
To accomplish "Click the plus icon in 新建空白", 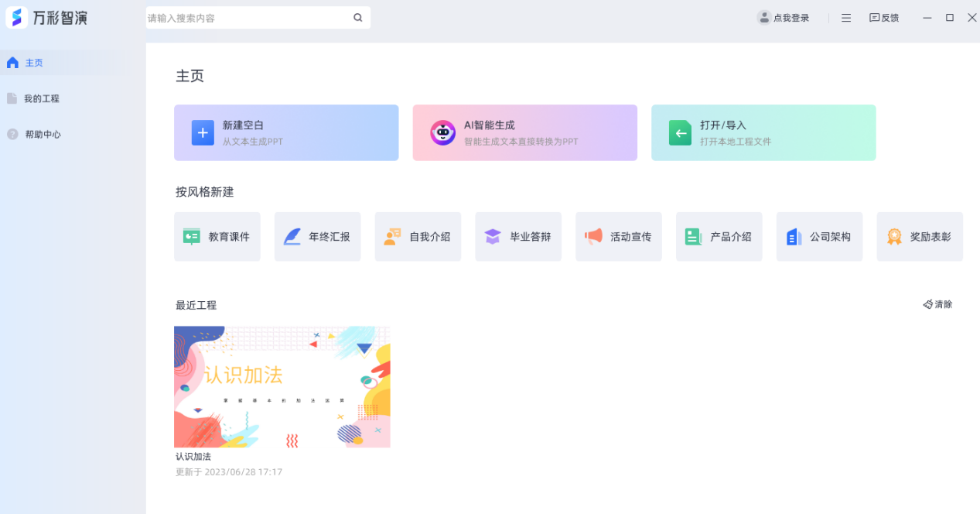I will coord(203,133).
